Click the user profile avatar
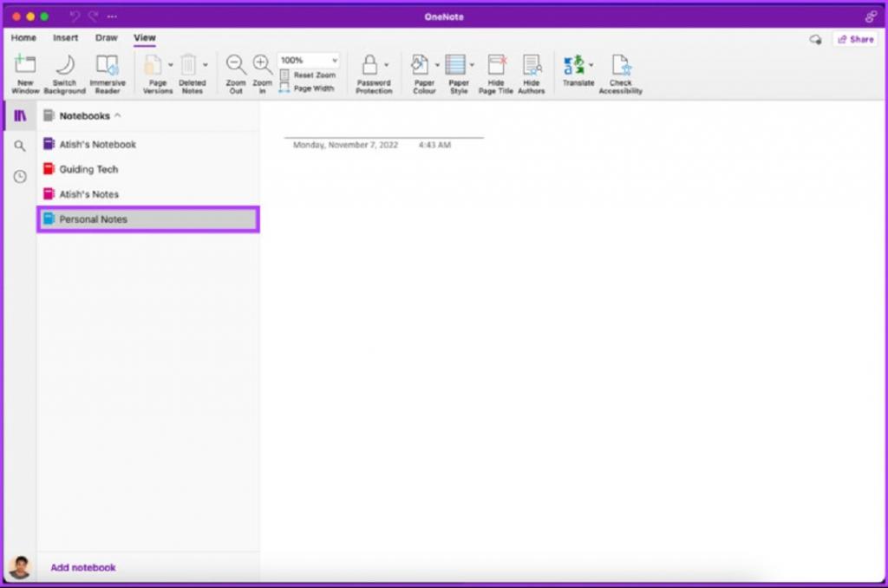This screenshot has width=888, height=588. [x=20, y=567]
